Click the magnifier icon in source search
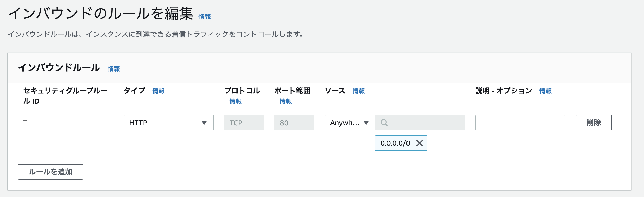 (384, 123)
